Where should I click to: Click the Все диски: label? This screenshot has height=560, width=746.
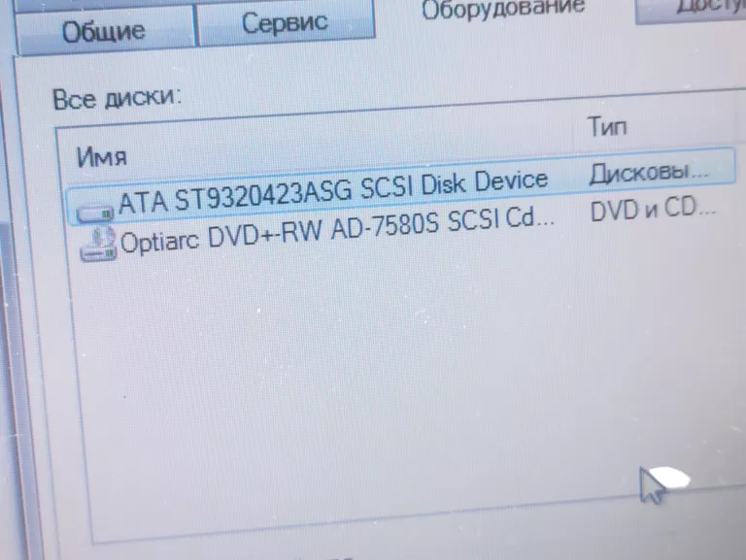tap(117, 99)
